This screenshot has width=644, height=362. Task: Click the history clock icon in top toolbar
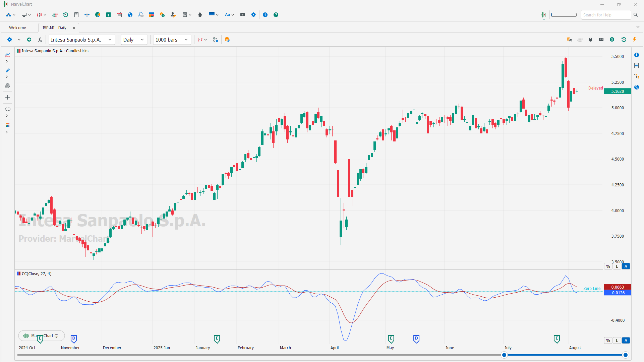[x=66, y=15]
